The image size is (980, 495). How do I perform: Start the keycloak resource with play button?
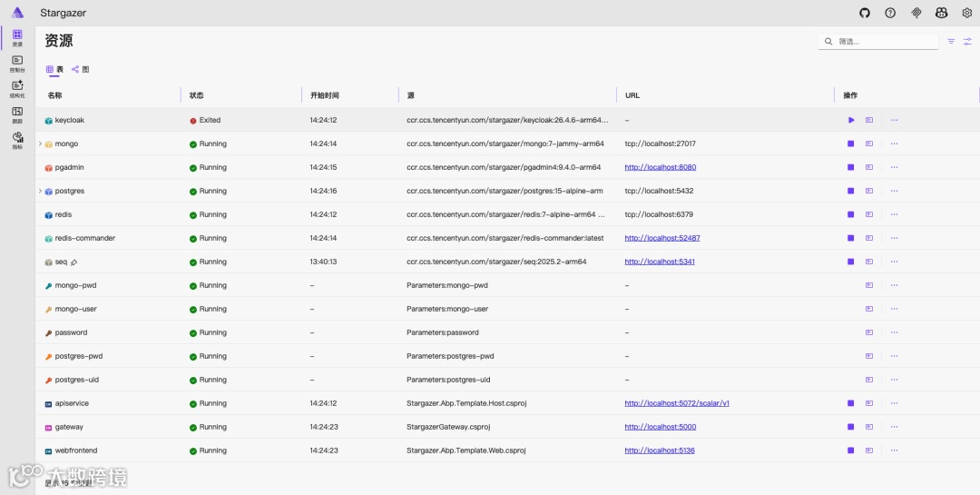[x=851, y=120]
